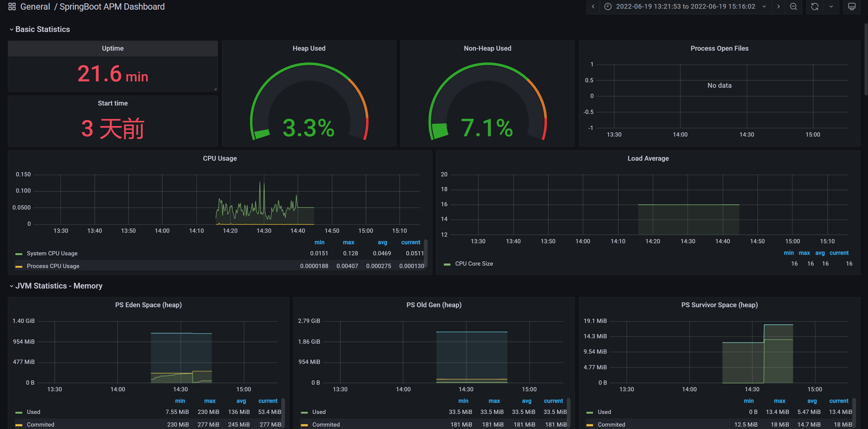868x429 pixels.
Task: Open the time range picker
Action: (685, 6)
